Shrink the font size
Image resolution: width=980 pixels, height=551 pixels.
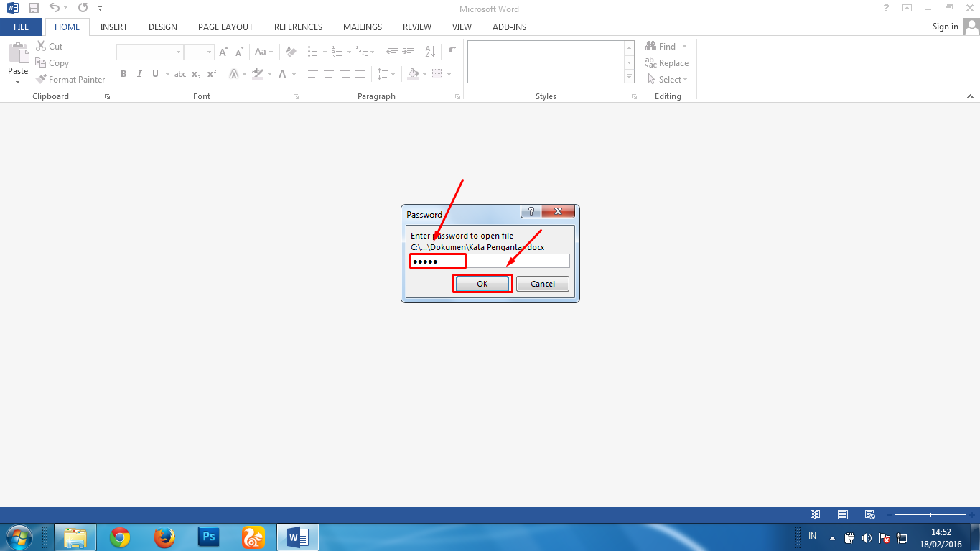click(238, 52)
